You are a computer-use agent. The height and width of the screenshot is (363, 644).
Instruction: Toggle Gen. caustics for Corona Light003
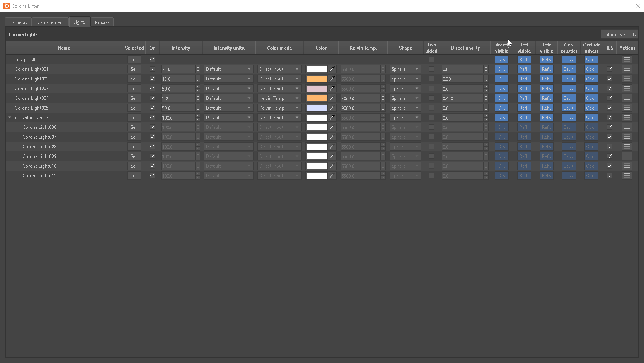[569, 89]
